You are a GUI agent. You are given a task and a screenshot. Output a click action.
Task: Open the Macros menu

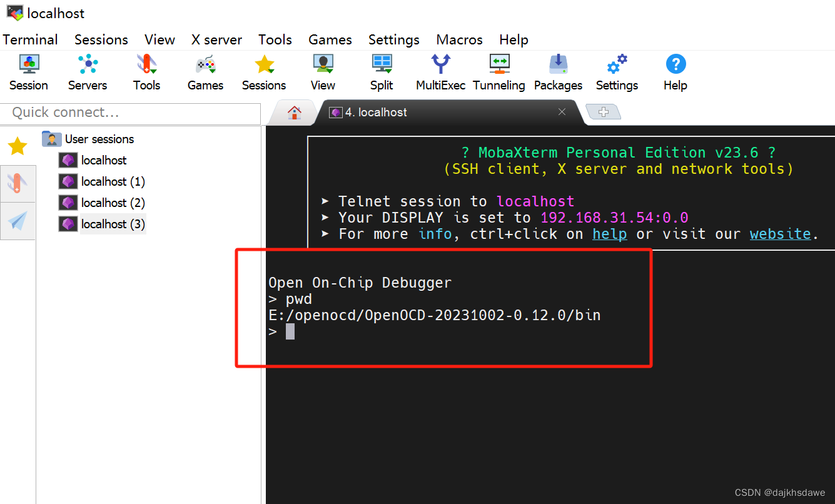coord(459,39)
